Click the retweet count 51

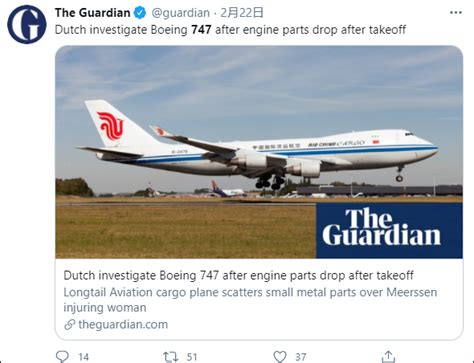(x=192, y=357)
